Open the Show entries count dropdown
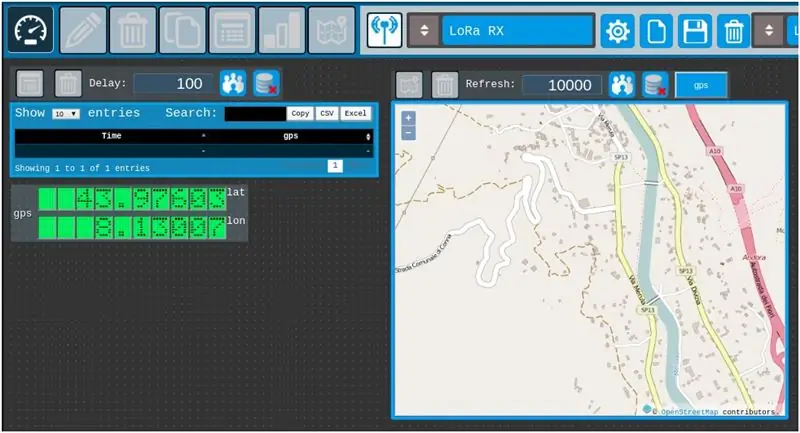The image size is (800, 433). click(x=66, y=114)
